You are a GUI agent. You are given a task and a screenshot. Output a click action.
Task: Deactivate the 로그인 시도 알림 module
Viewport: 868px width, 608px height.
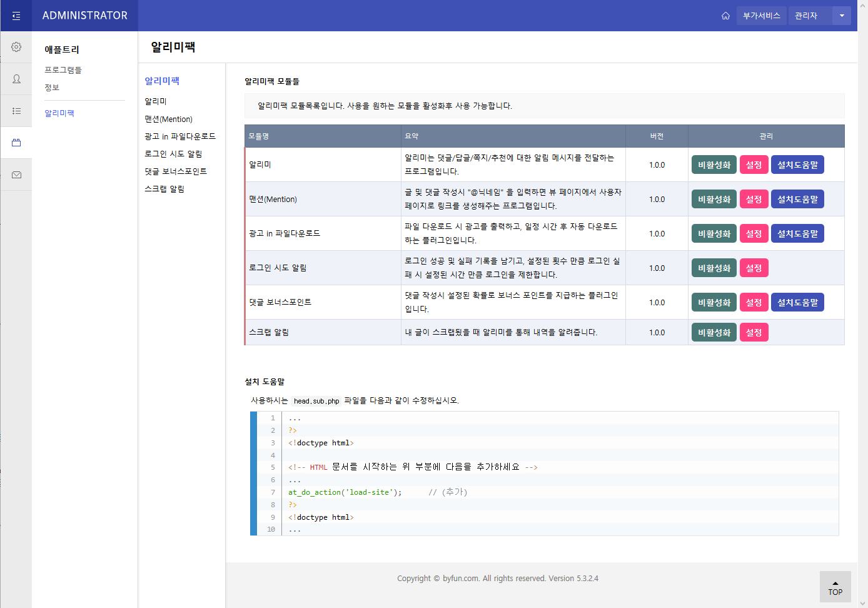click(x=714, y=268)
